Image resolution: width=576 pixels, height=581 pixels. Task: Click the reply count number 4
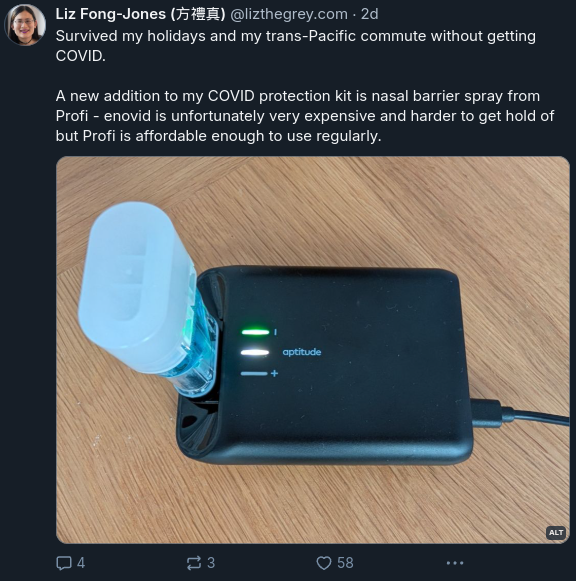pyautogui.click(x=81, y=563)
